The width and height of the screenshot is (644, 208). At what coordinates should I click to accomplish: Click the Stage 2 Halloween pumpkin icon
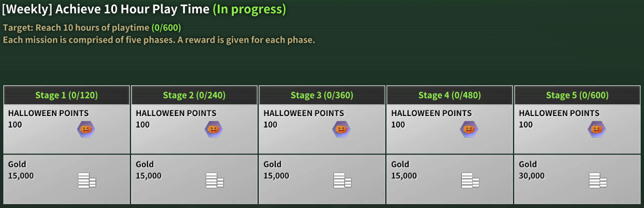tap(213, 129)
